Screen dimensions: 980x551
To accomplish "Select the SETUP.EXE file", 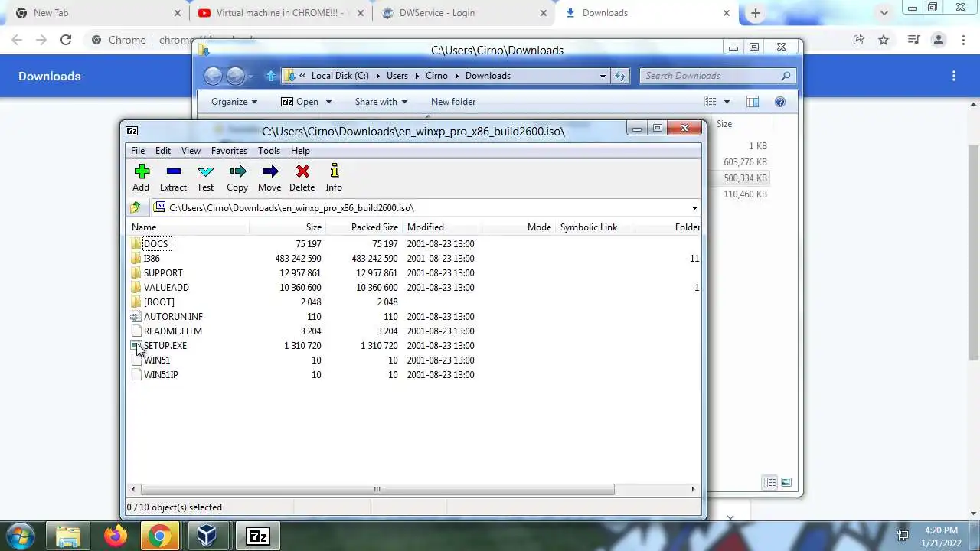I will 165,345.
